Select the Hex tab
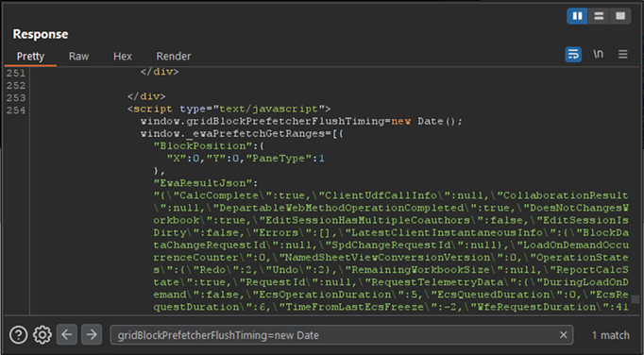The image size is (644, 355). coord(123,57)
